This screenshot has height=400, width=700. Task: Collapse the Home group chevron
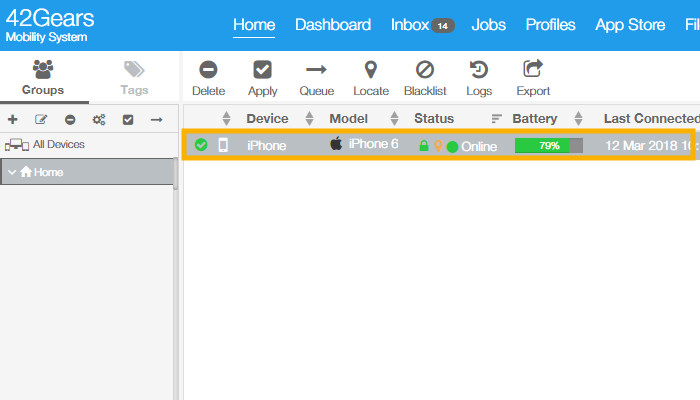tap(12, 172)
